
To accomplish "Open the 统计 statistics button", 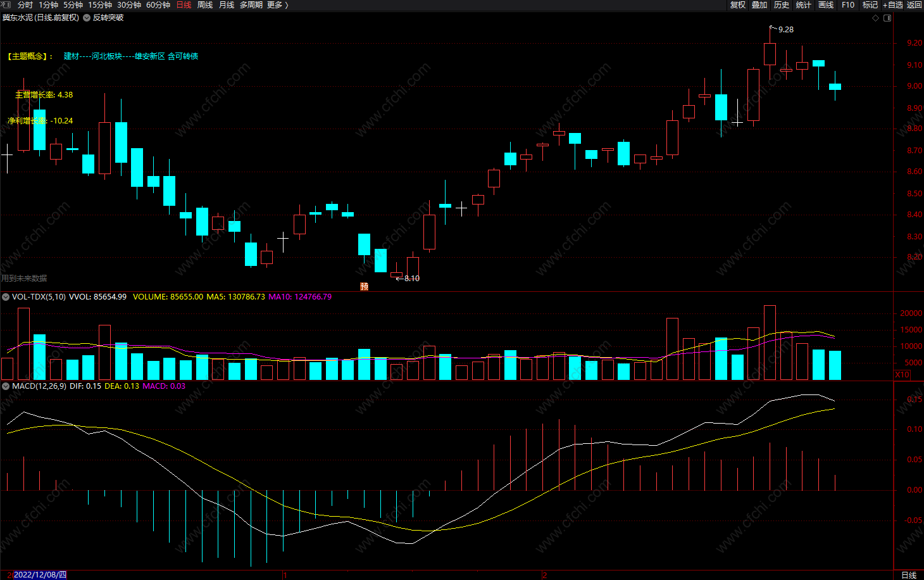I will coord(804,5).
